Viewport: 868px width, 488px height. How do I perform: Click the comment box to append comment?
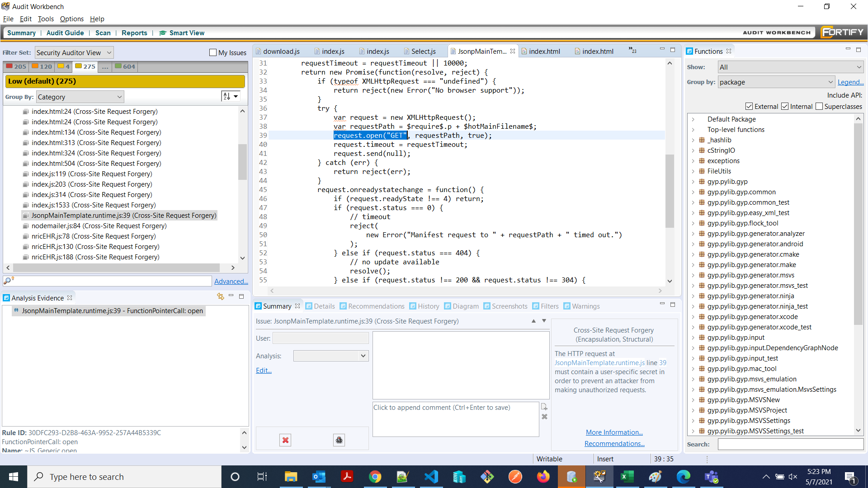point(456,419)
